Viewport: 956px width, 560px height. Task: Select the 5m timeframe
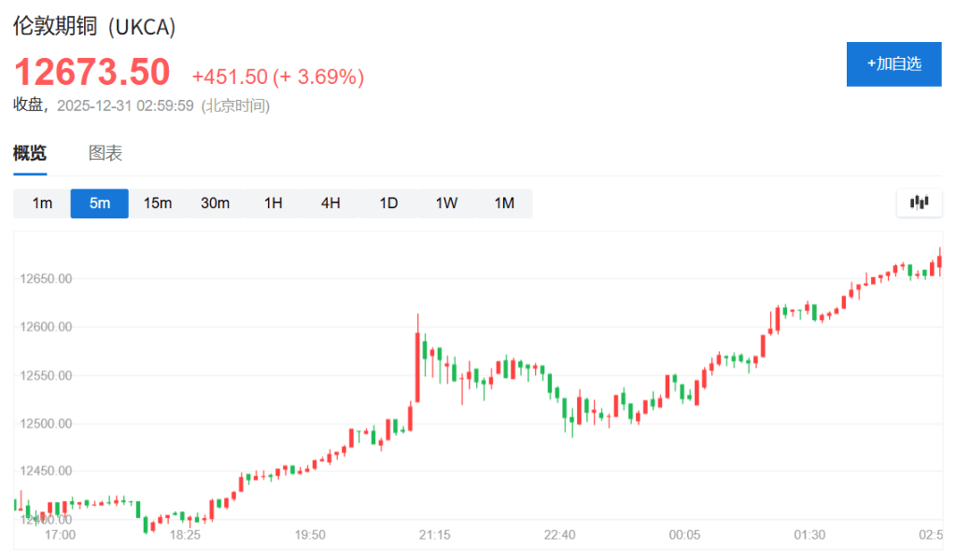click(100, 203)
